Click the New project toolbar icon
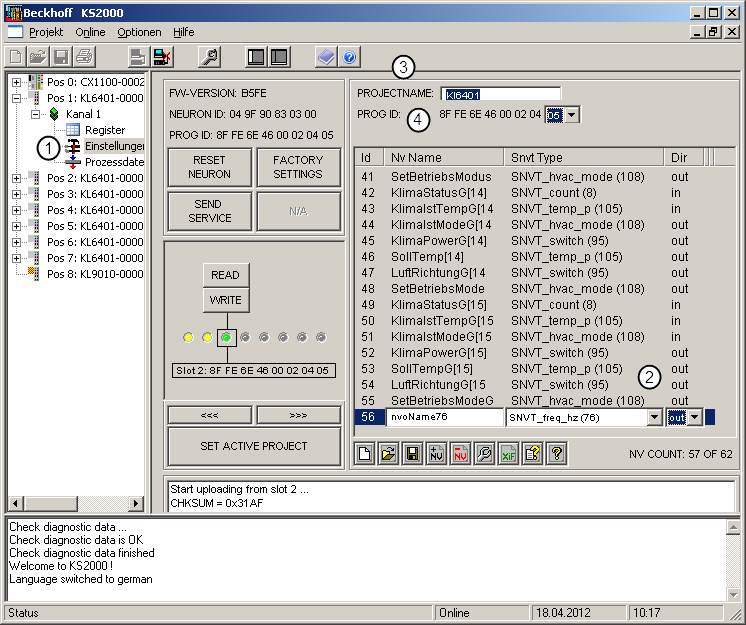Viewport: 746px width, 625px height. 16,57
